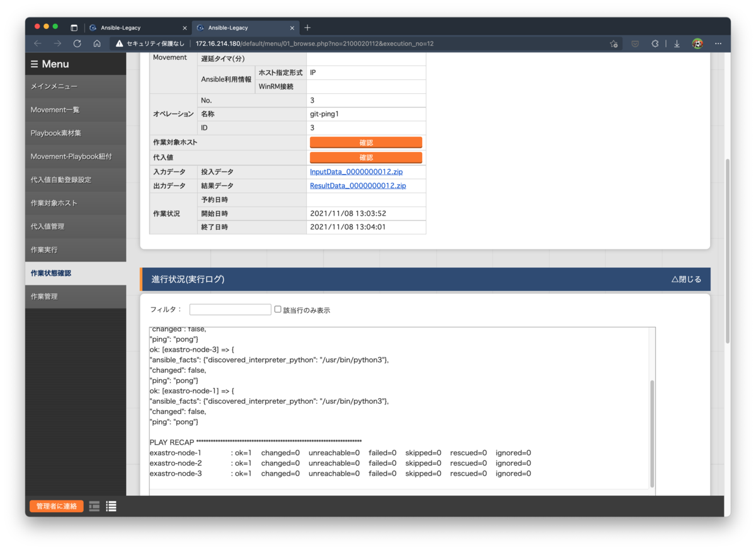Go to 代入値管理 menu

coord(76,226)
